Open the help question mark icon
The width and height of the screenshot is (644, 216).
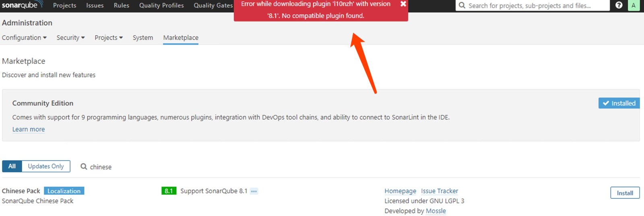pos(619,5)
